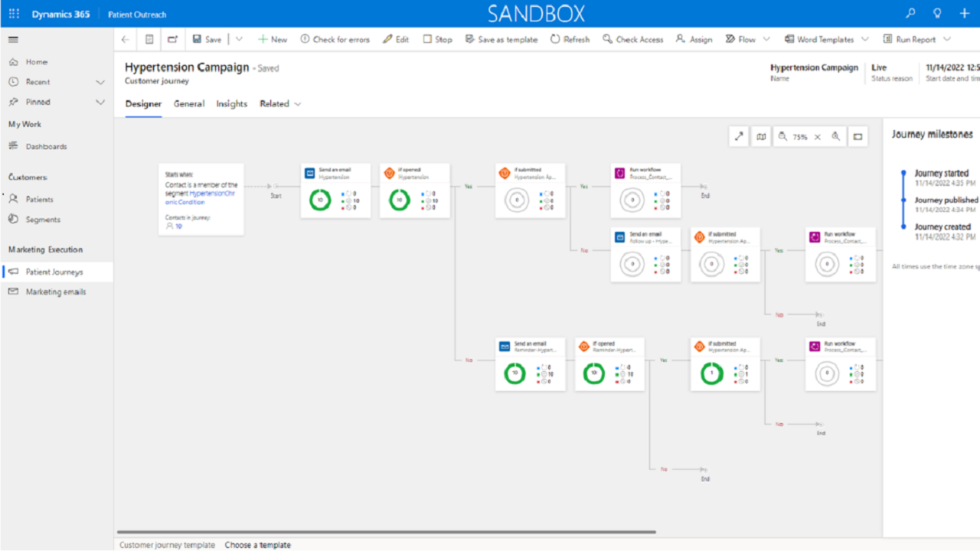Image resolution: width=980 pixels, height=551 pixels.
Task: Select the If submitted tile after the Follow up email
Action: (x=725, y=255)
